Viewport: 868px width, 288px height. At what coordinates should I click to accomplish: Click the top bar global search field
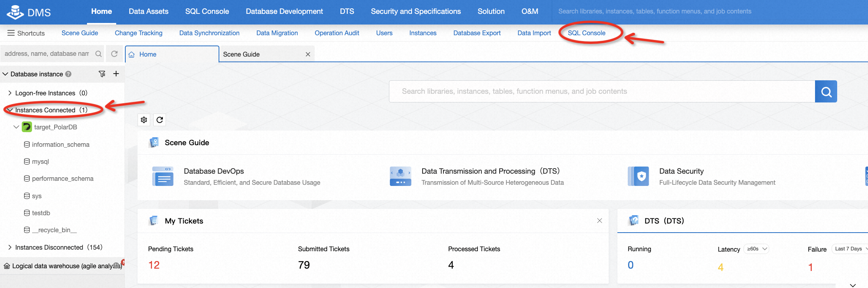pos(710,11)
